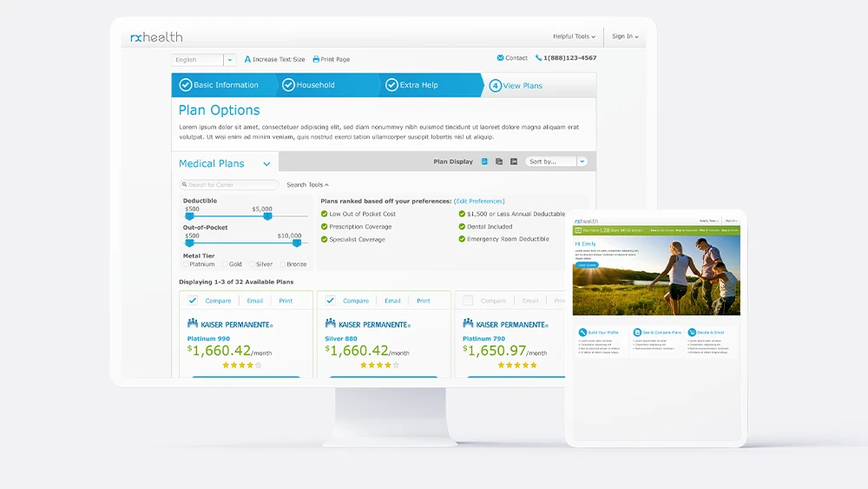Collapse the Search Tools section
Viewport: 868px width, 489px height.
(x=307, y=185)
